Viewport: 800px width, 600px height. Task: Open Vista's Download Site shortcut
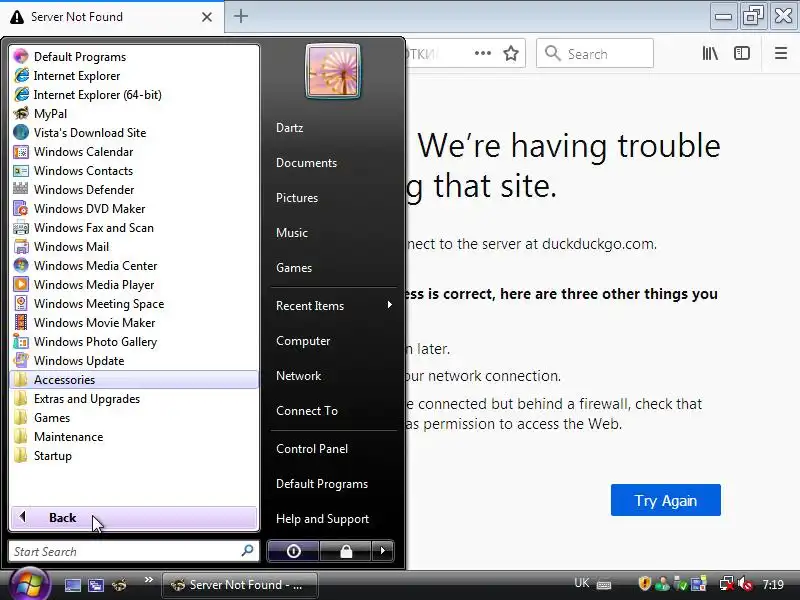point(134,133)
